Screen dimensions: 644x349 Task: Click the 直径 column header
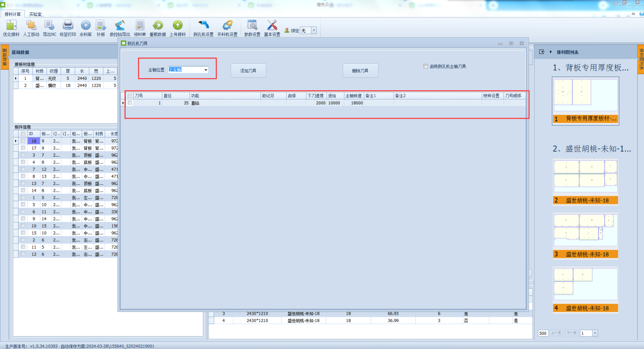(176, 96)
